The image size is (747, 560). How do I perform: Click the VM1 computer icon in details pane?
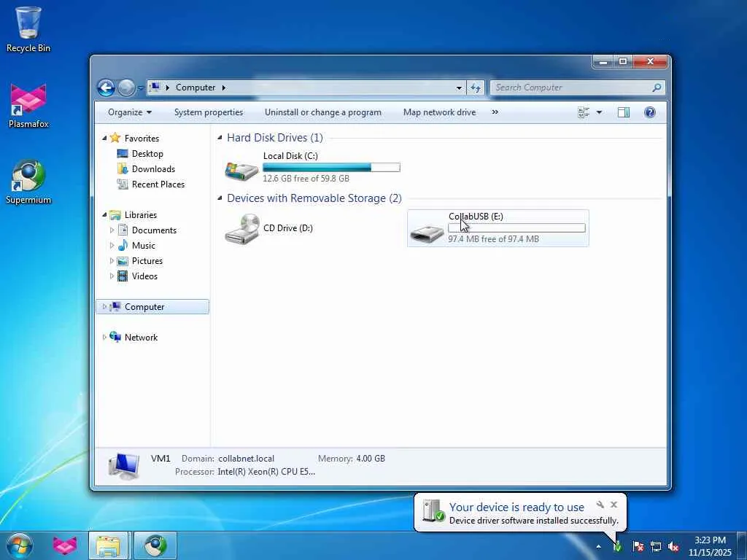[124, 466]
